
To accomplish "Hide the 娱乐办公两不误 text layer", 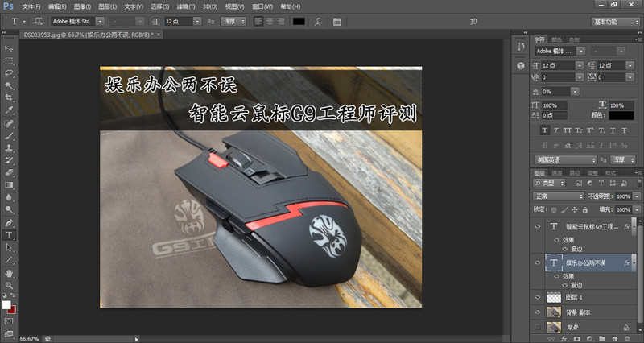I will 537,262.
